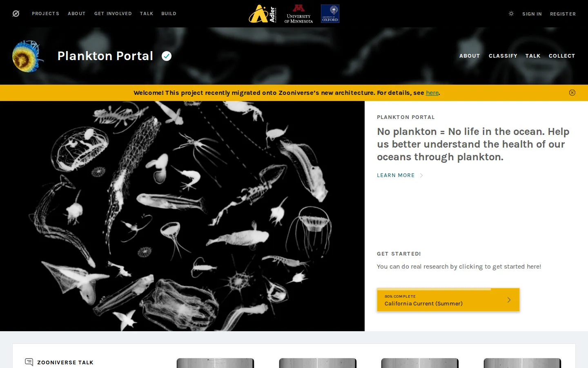The image size is (588, 368).
Task: Click the 'Plankton Portal' small label above headline
Action: pos(406,117)
